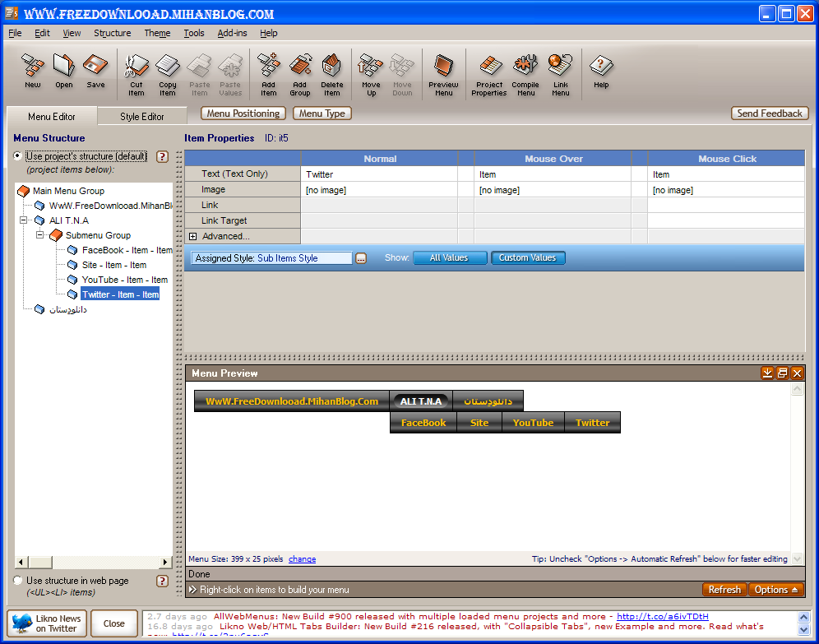Screen dimensions: 819x644
Task: Switch to the Style Editor tab
Action: (x=141, y=117)
